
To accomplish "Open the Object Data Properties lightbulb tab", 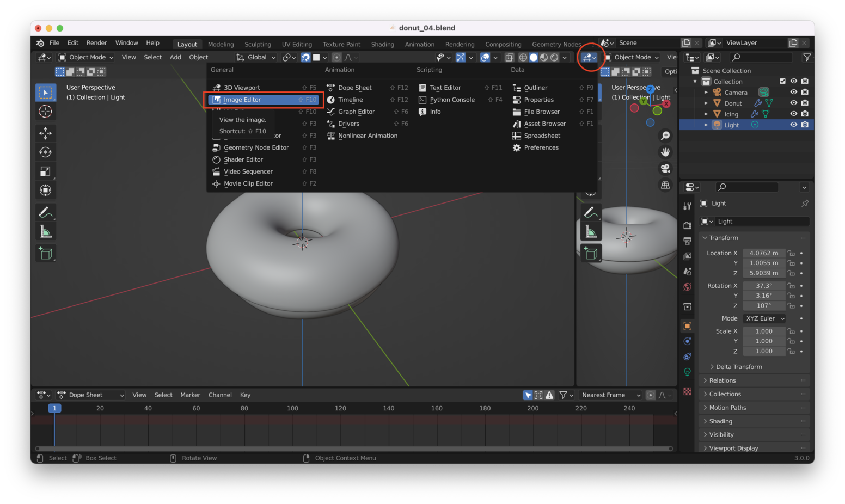I will tap(687, 372).
